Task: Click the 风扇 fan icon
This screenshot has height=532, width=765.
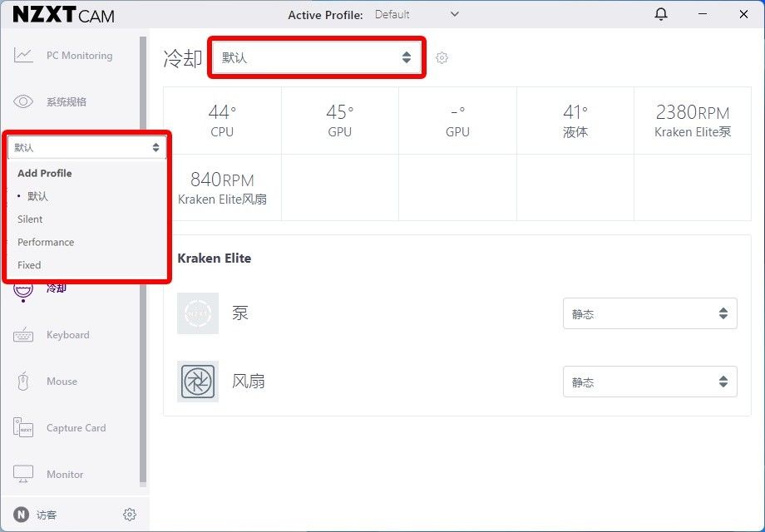Action: coord(198,381)
